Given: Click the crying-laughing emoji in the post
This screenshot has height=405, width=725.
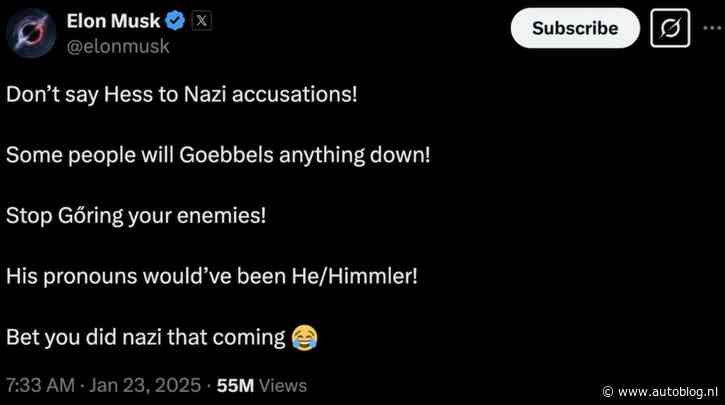Looking at the screenshot, I should [x=304, y=339].
